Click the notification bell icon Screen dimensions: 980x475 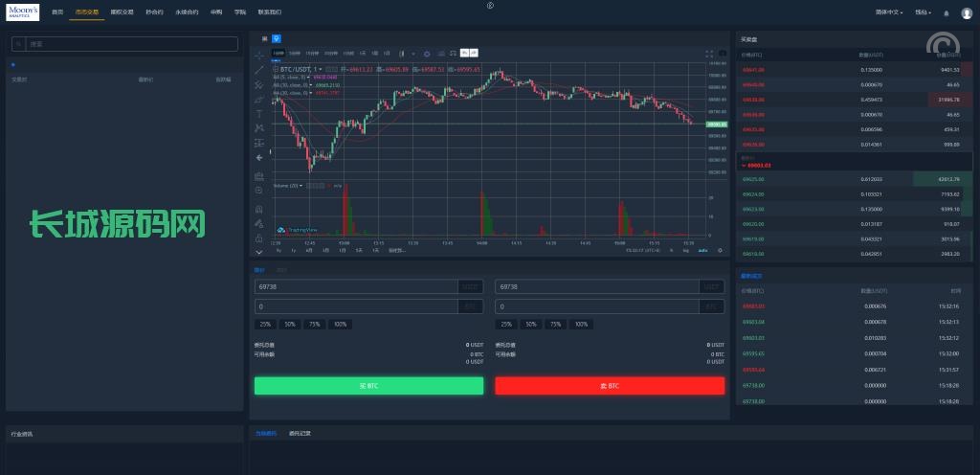coord(947,12)
